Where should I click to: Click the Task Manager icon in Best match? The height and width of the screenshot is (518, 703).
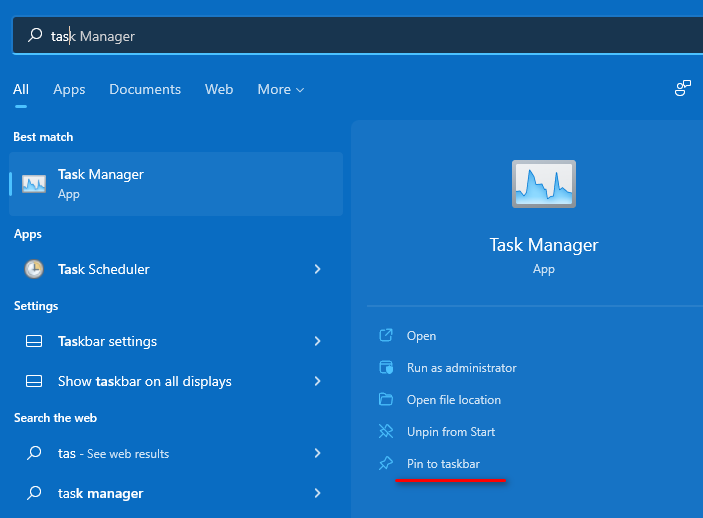coord(34,184)
